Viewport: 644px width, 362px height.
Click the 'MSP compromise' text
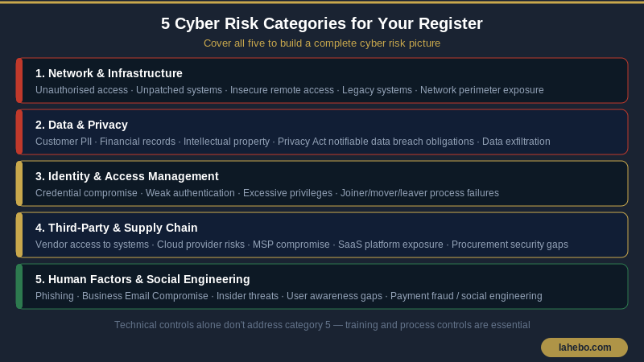[291, 245]
